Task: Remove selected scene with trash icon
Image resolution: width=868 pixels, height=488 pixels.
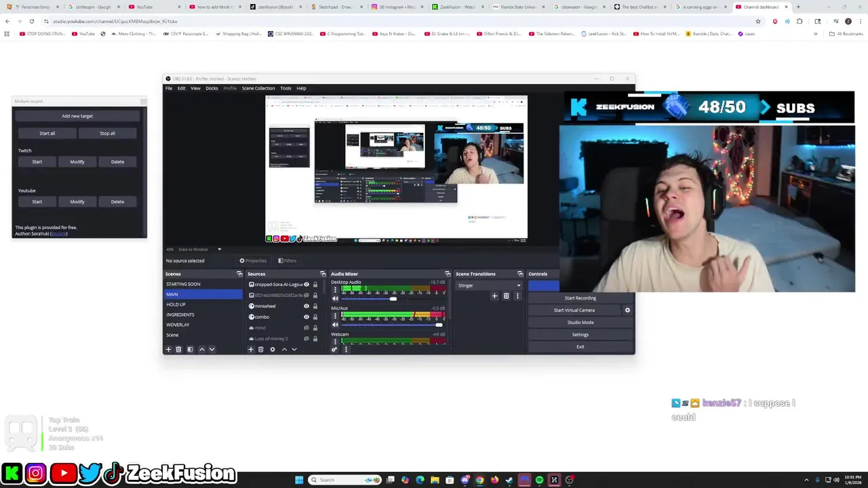Action: tap(178, 349)
